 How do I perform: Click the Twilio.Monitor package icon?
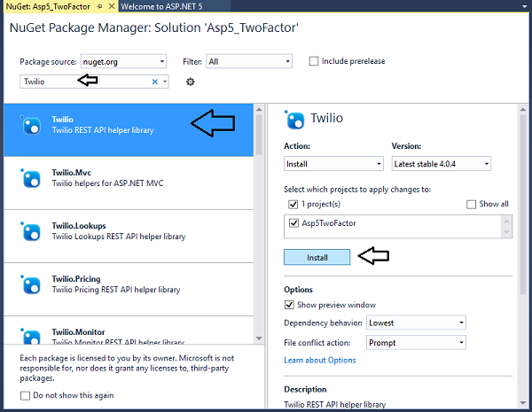(31, 336)
